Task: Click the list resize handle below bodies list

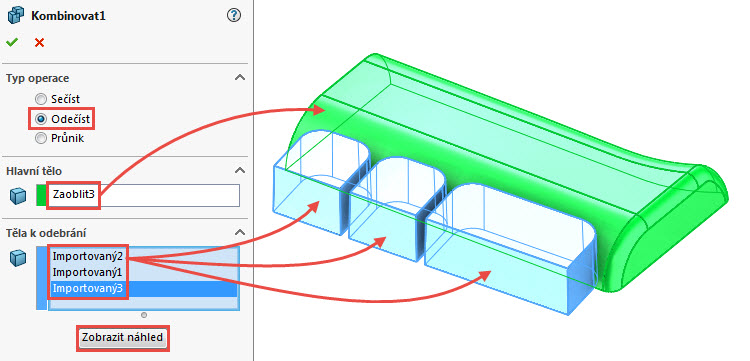Action: point(144,315)
